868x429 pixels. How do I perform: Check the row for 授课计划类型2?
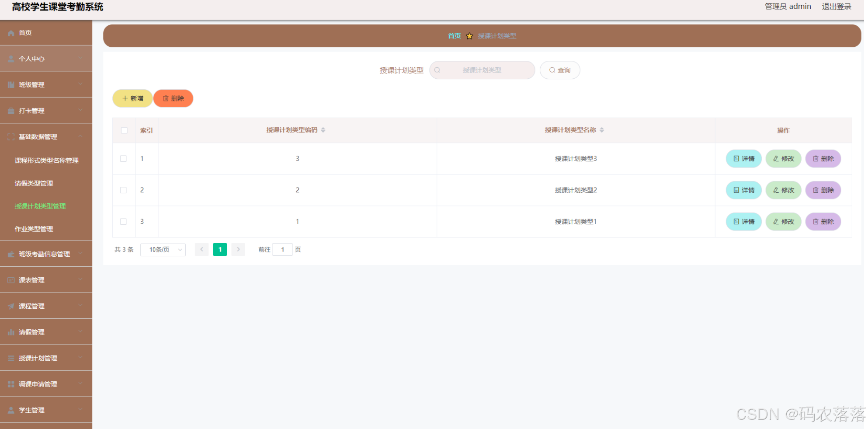pyautogui.click(x=123, y=190)
